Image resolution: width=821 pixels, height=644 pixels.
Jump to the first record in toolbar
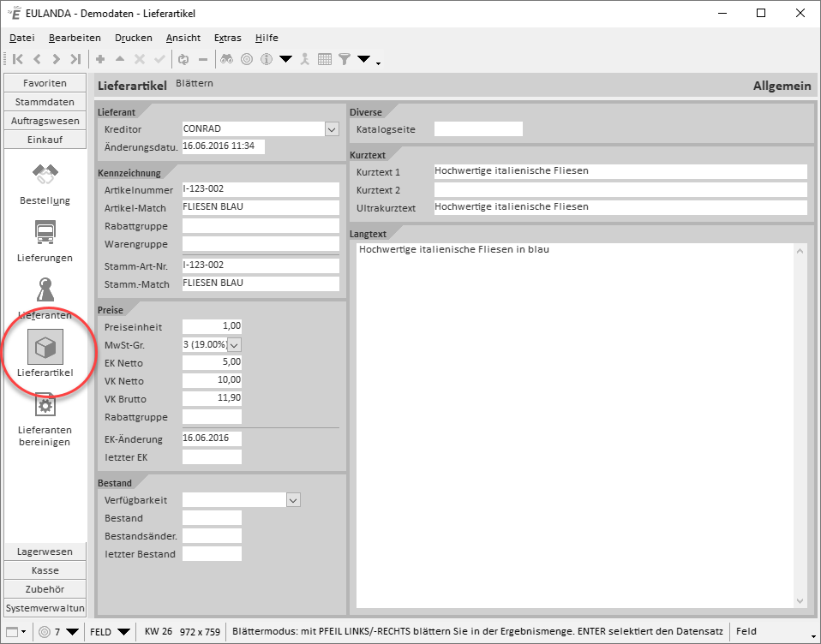[18, 59]
